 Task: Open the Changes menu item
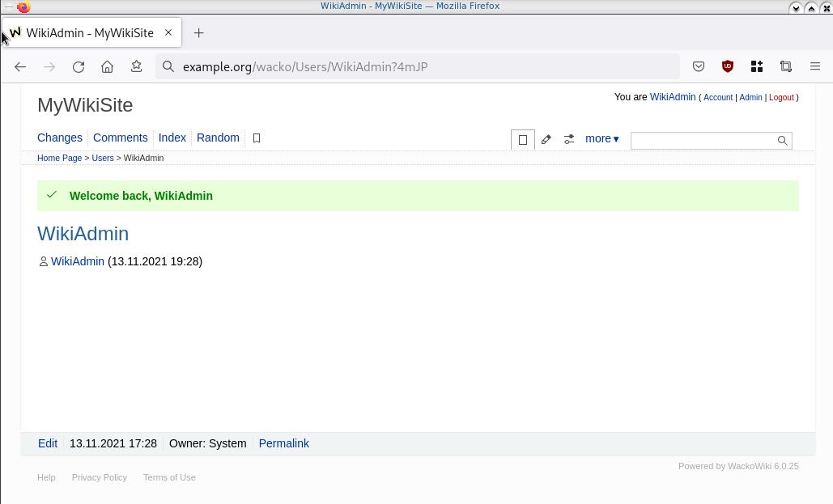point(60,138)
